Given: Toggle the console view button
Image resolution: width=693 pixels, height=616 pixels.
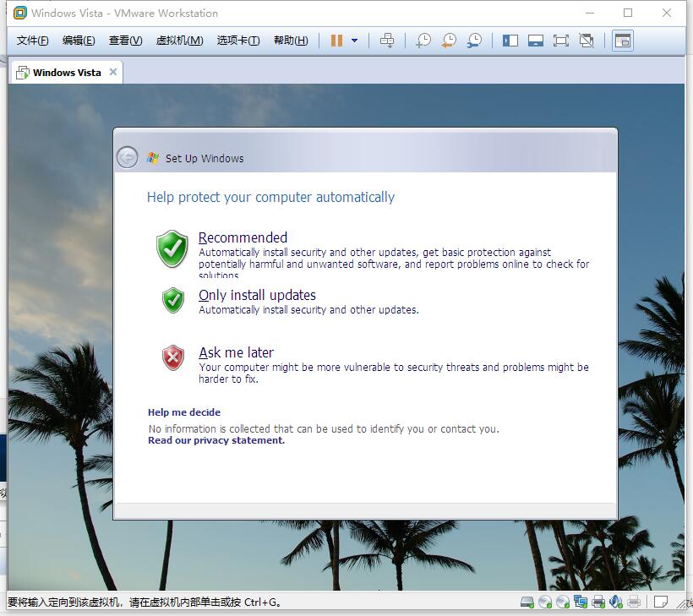Looking at the screenshot, I should tap(623, 41).
